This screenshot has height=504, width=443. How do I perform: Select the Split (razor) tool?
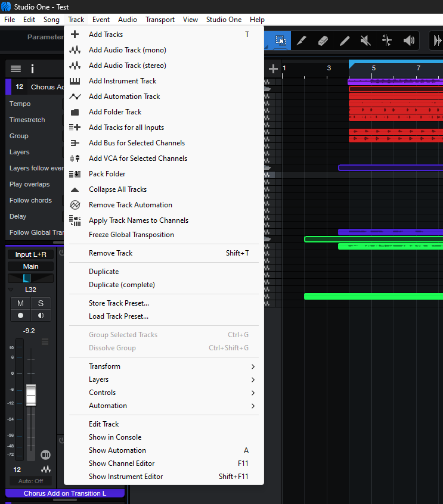click(x=302, y=41)
